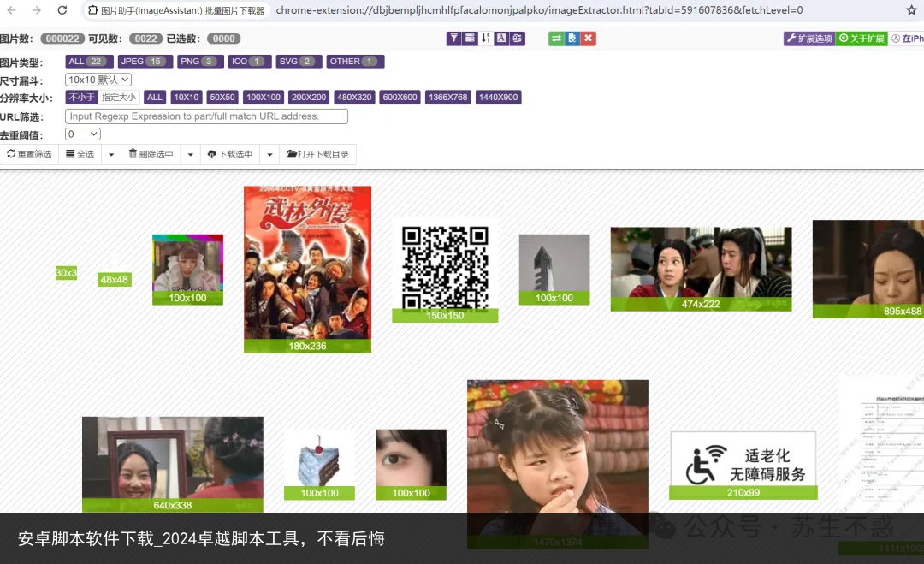This screenshot has height=564, width=924.
Task: Click the 重置筛选 button
Action: click(x=29, y=155)
